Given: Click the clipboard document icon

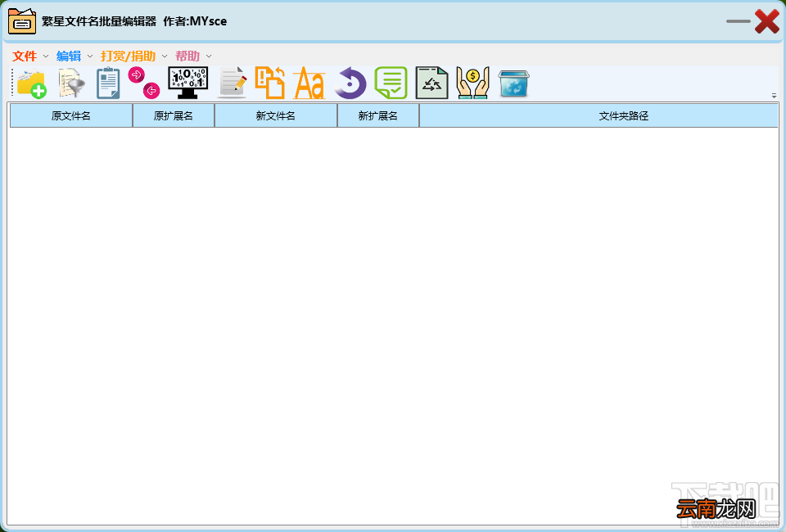Looking at the screenshot, I should click(108, 83).
